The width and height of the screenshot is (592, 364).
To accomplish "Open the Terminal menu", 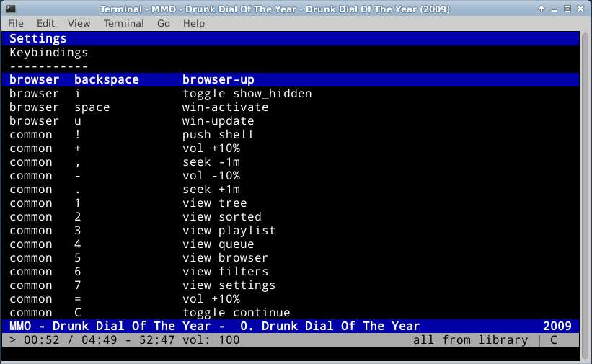I will click(x=123, y=23).
